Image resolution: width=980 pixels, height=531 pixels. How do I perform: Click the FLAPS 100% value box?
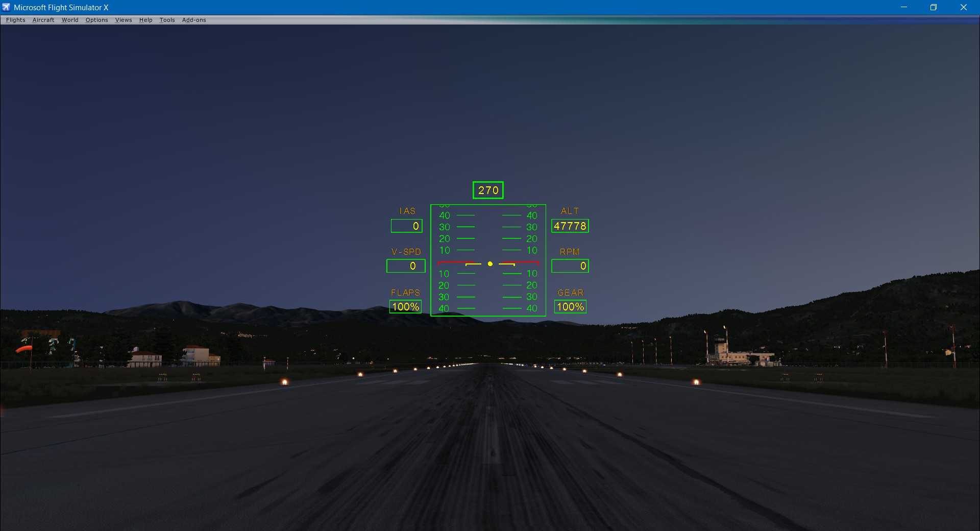point(406,307)
